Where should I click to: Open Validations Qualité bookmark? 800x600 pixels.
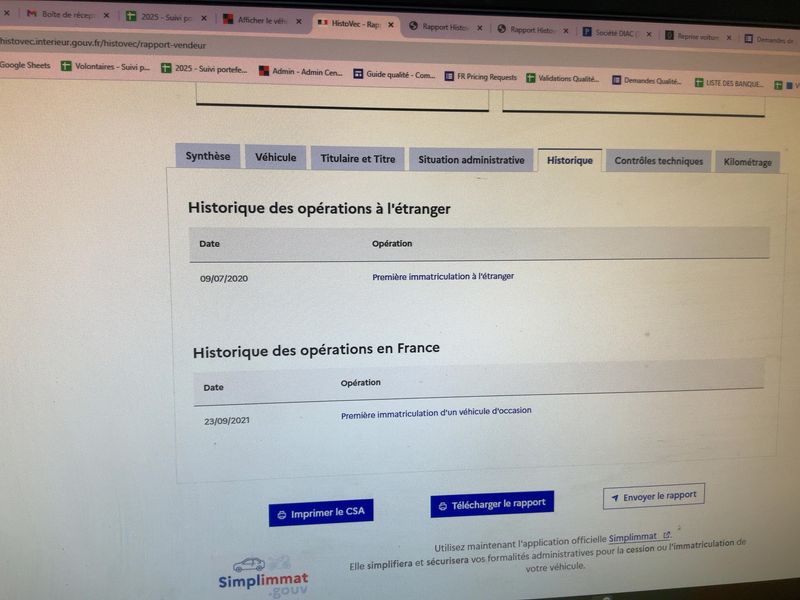563,79
